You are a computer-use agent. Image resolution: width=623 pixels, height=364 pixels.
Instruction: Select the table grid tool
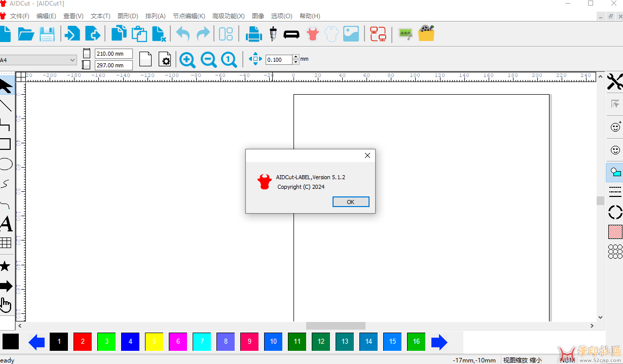click(6, 242)
